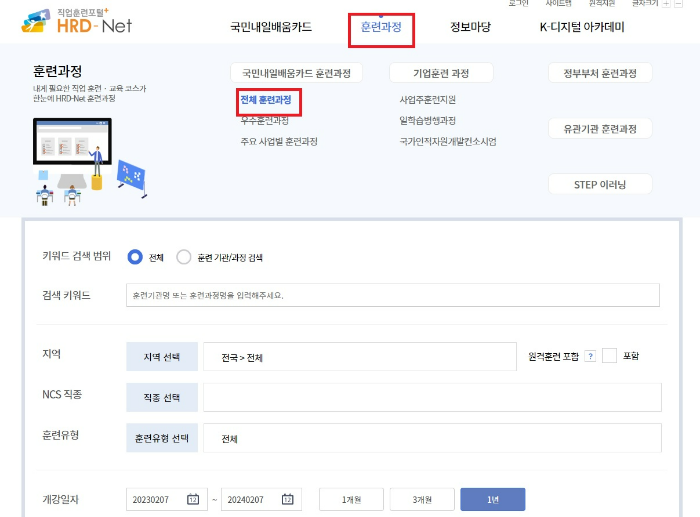Click 정부부처 훈련과정 button

(600, 73)
